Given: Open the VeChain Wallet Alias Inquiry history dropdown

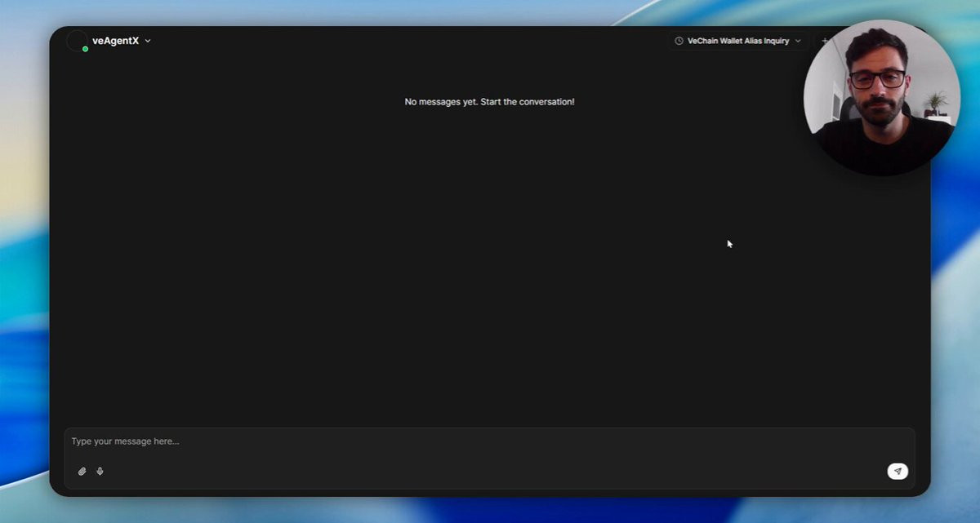Looking at the screenshot, I should pos(738,41).
